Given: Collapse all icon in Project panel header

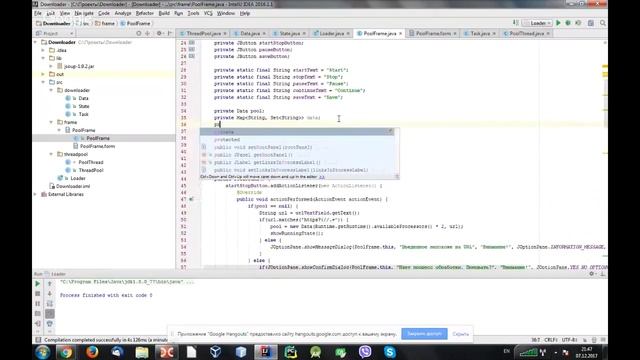Looking at the screenshot, I should point(147,33).
